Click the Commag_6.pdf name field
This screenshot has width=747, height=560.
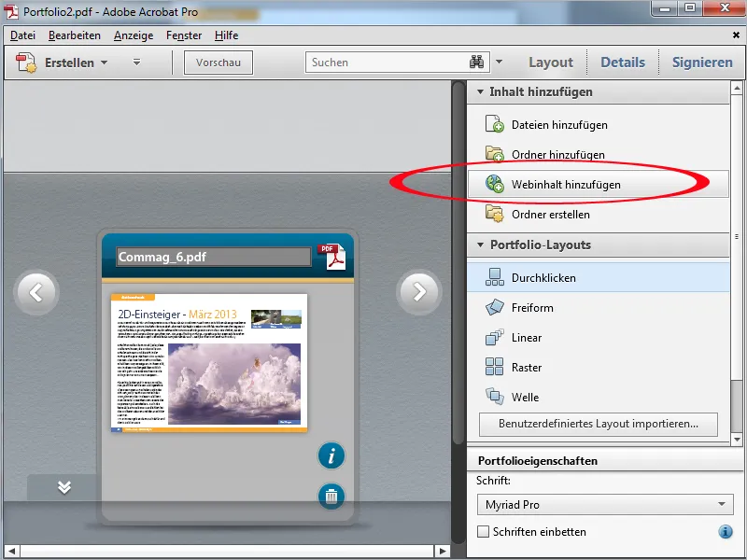click(x=214, y=257)
